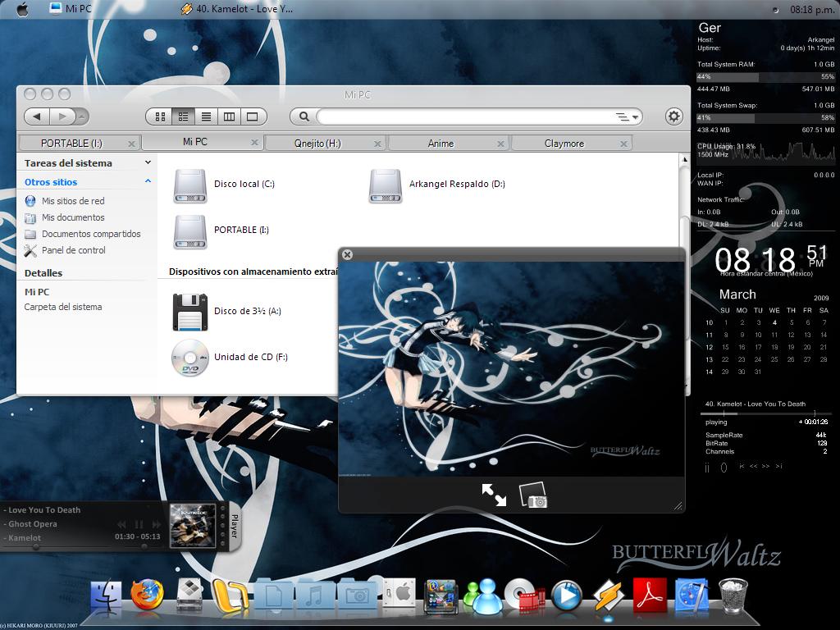Open the blue Xcode-style dock icon
Image resolution: width=840 pixels, height=630 pixels.
[x=692, y=596]
